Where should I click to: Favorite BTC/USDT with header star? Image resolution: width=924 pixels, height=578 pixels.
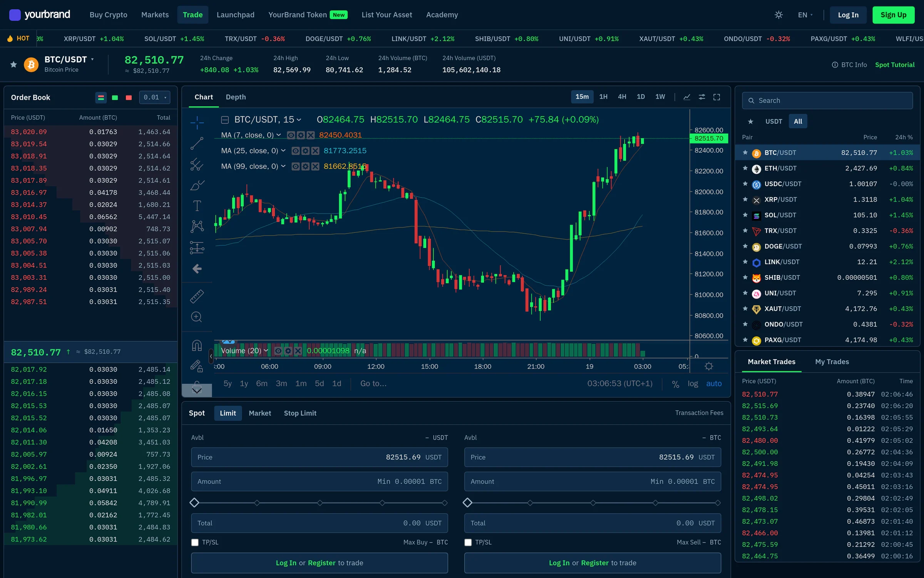click(x=13, y=64)
